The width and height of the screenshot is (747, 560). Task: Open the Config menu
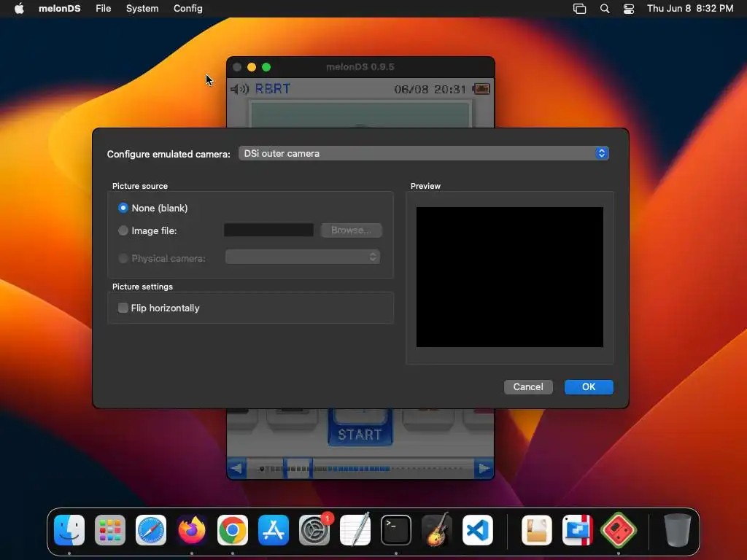pyautogui.click(x=187, y=8)
